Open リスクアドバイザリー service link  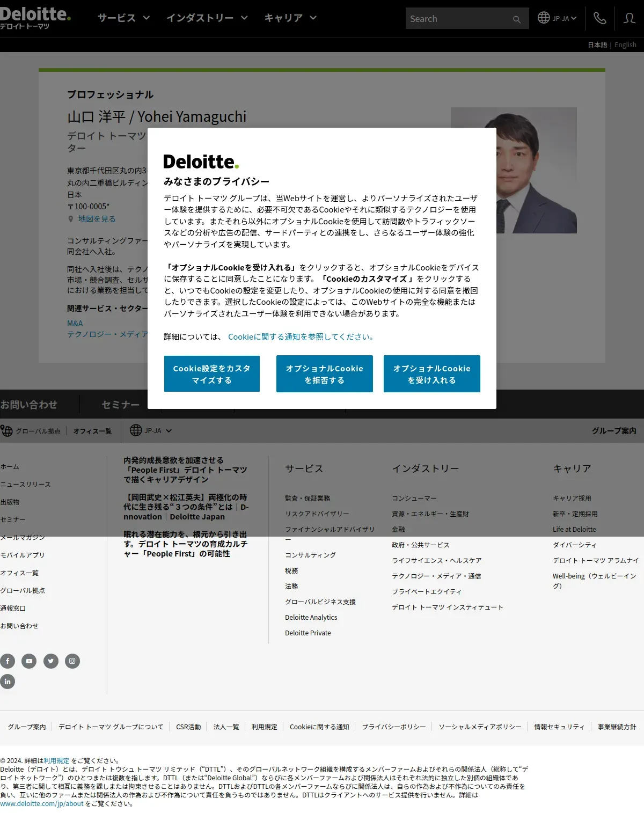(317, 514)
